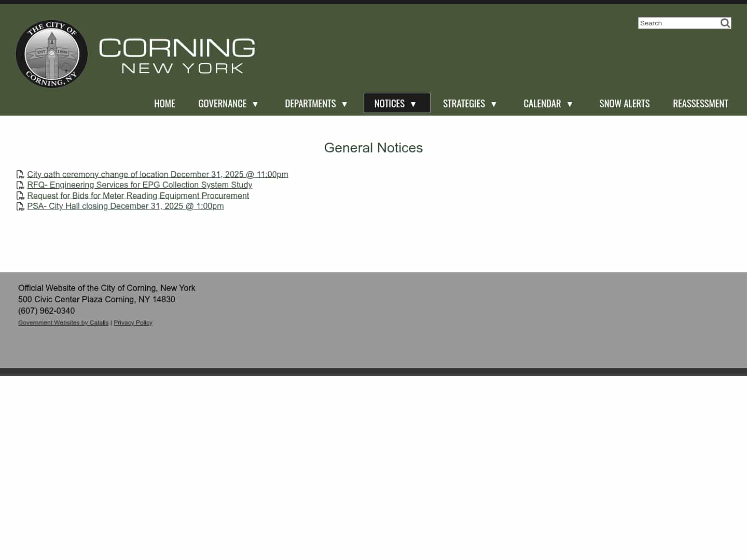Click the City of Corning seal logo
The width and height of the screenshot is (747, 560).
[51, 54]
